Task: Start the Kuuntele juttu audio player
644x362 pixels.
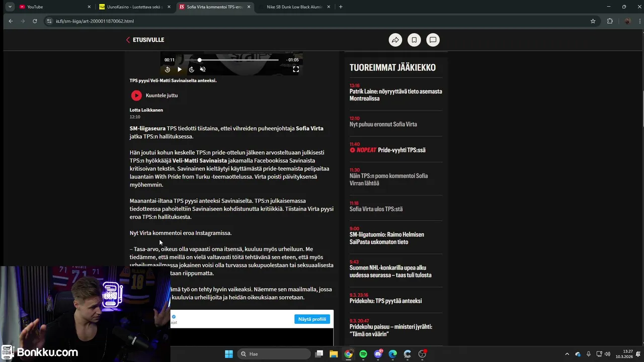Action: 136,96
